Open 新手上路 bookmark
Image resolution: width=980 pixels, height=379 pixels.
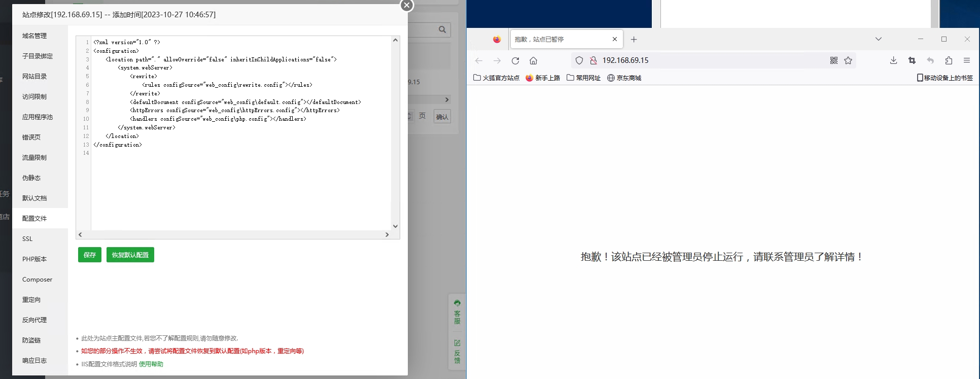[x=543, y=78]
